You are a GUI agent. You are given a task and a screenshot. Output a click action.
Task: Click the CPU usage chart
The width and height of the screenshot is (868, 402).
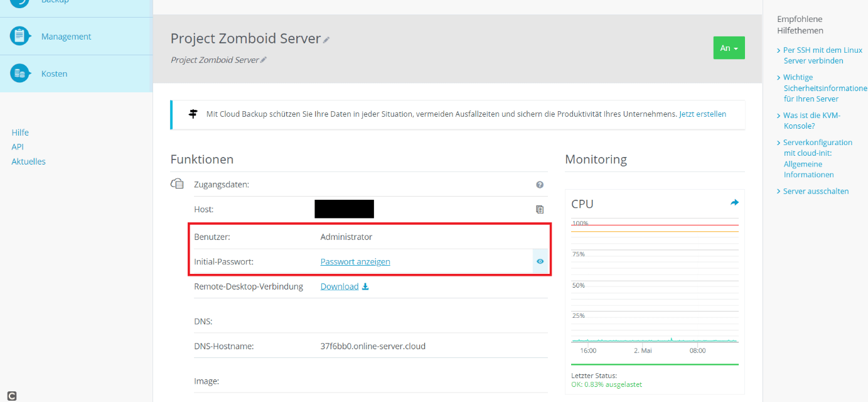[655, 281]
